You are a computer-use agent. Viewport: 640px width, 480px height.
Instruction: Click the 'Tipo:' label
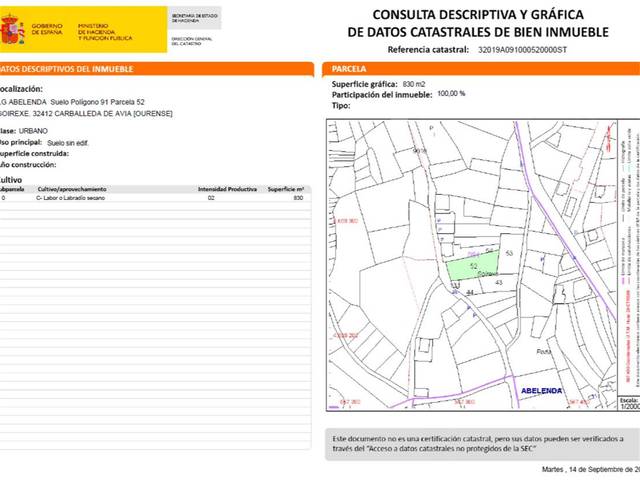tap(341, 106)
